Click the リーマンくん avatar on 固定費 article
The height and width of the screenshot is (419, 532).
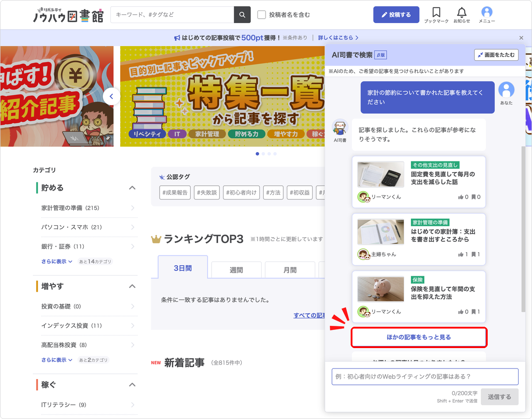coord(364,197)
